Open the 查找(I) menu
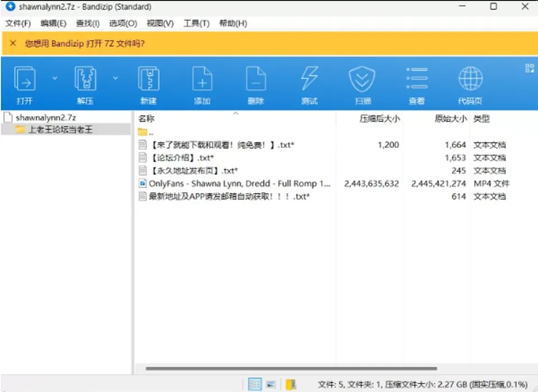 pyautogui.click(x=87, y=24)
